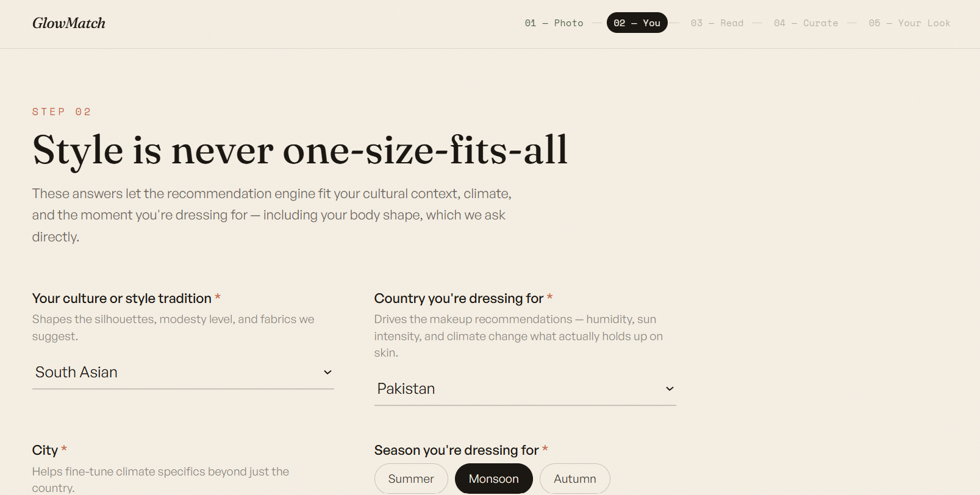Click the GlowMatch logo

[69, 23]
